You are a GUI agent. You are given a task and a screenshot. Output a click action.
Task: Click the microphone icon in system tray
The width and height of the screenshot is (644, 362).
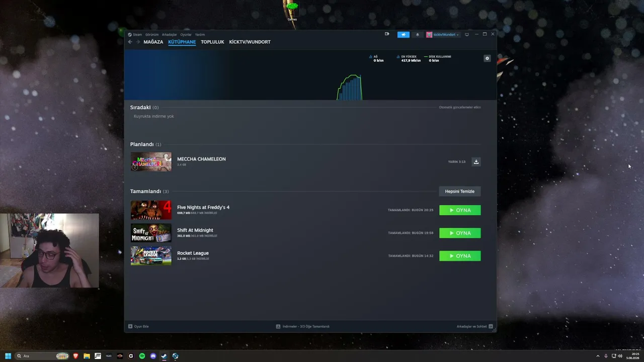coord(606,356)
